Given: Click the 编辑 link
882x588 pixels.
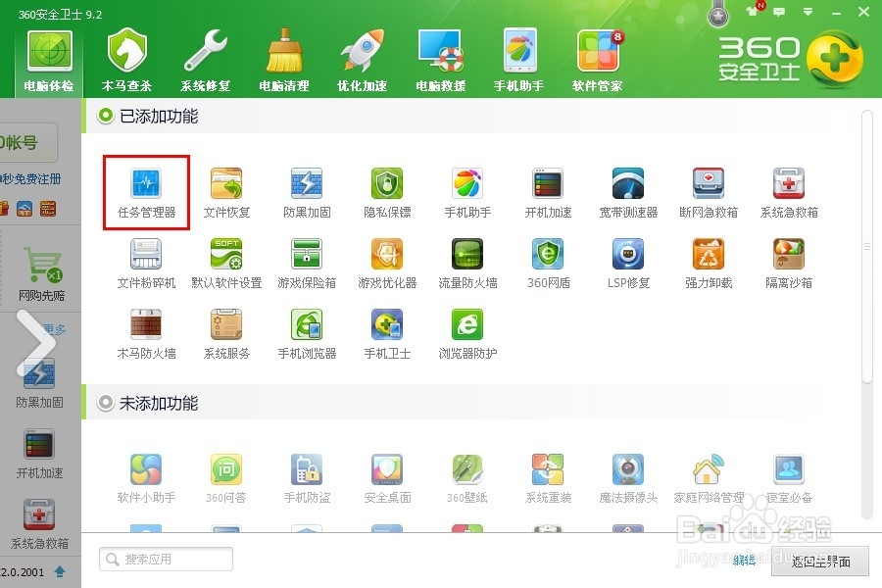Looking at the screenshot, I should 744,560.
